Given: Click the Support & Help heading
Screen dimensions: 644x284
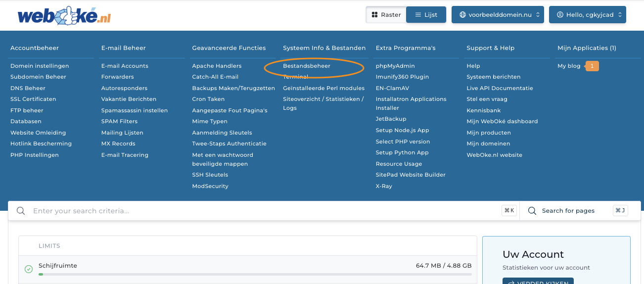Looking at the screenshot, I should pos(491,48).
